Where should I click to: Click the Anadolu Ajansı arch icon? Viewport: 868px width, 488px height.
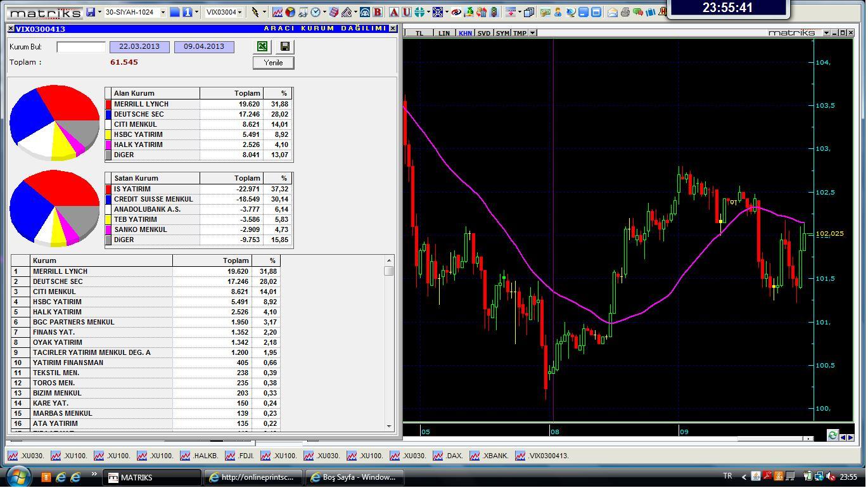click(x=365, y=12)
